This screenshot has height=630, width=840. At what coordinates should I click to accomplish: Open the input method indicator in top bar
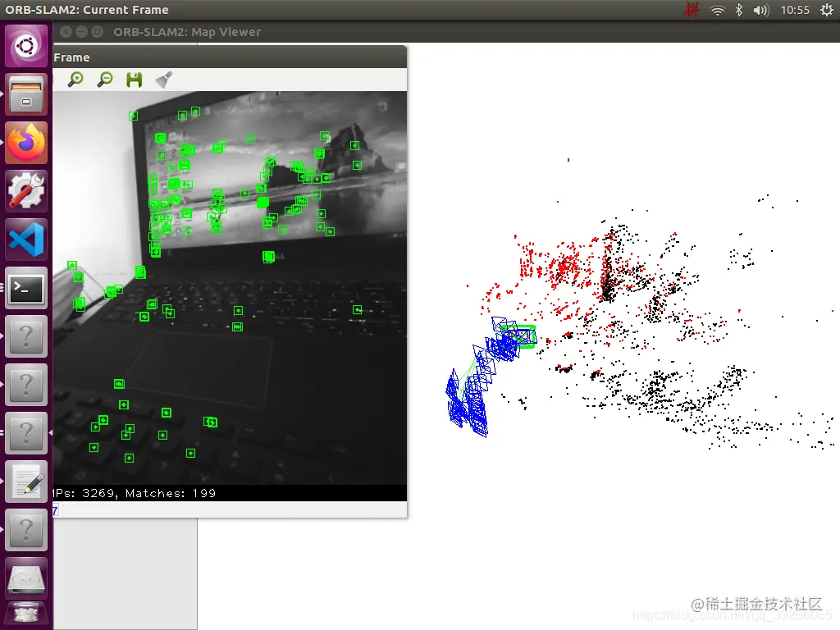(x=692, y=10)
